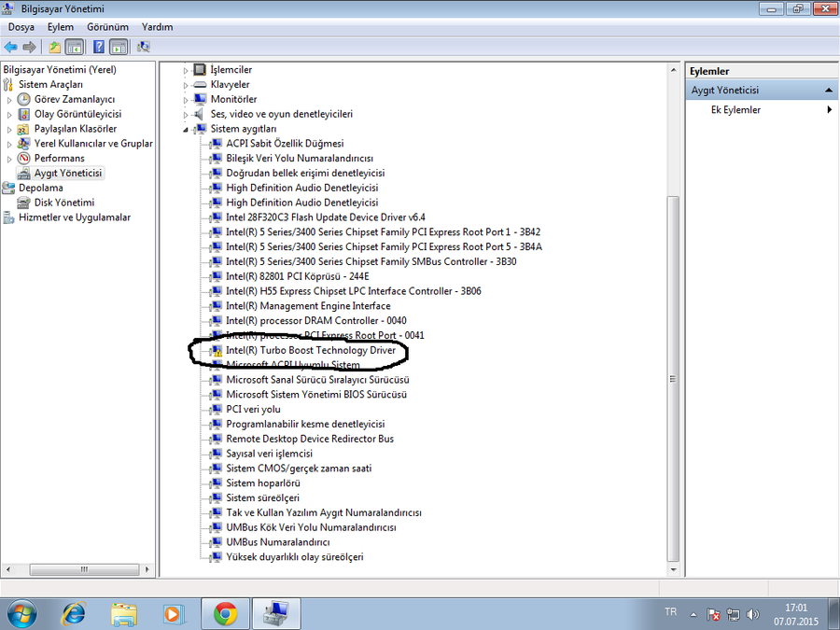Collapse the Aygıt Yöneticisi actions header
Image resolution: width=840 pixels, height=630 pixels.
(x=829, y=90)
